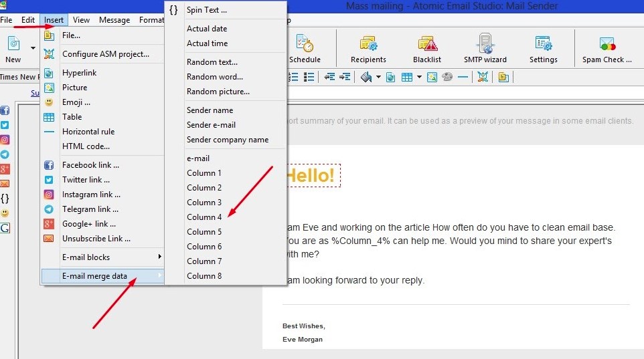
Task: Insert horizontal rule from toolbar
Action: (463, 77)
